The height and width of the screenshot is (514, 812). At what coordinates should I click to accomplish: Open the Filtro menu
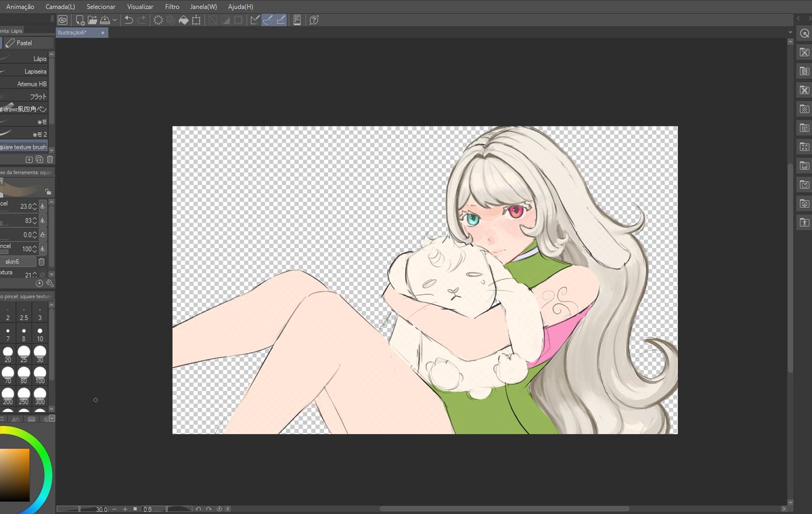pyautogui.click(x=172, y=6)
